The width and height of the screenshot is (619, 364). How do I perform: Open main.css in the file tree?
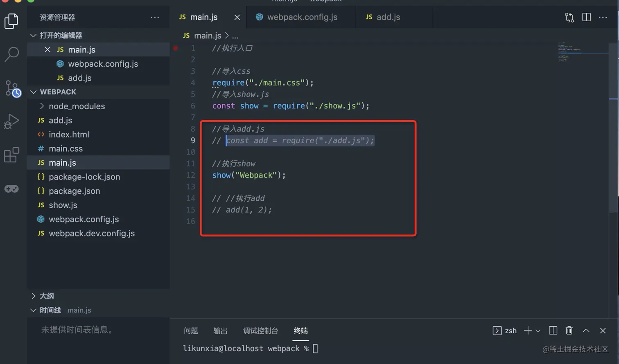(x=98, y=148)
